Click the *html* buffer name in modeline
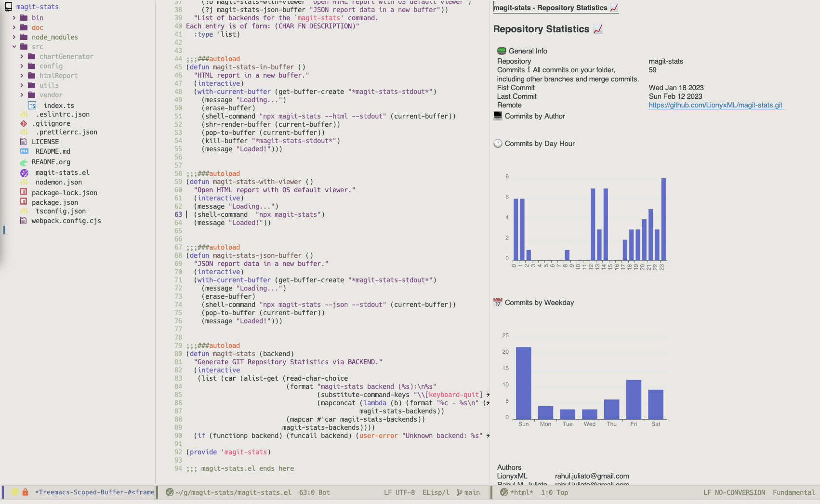This screenshot has width=820, height=504. [522, 492]
